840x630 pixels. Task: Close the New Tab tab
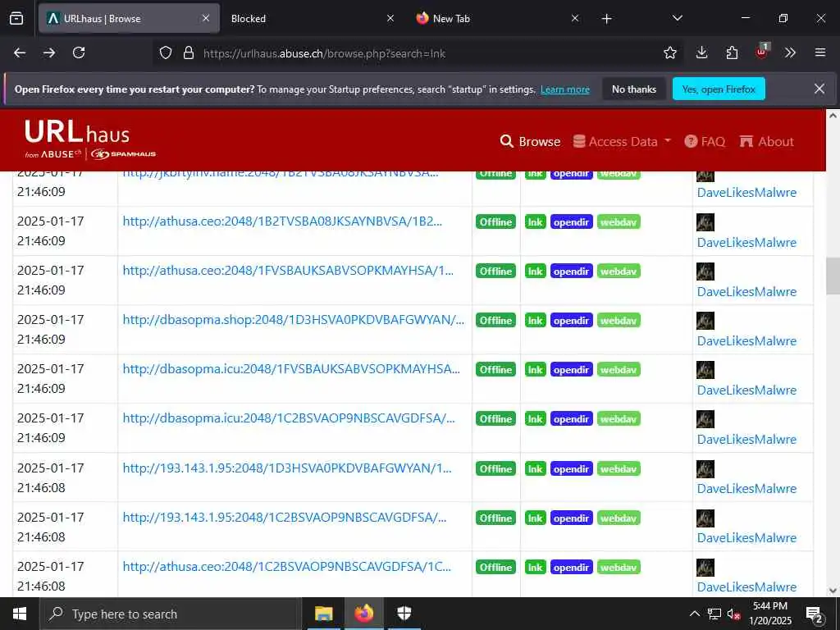coord(575,19)
